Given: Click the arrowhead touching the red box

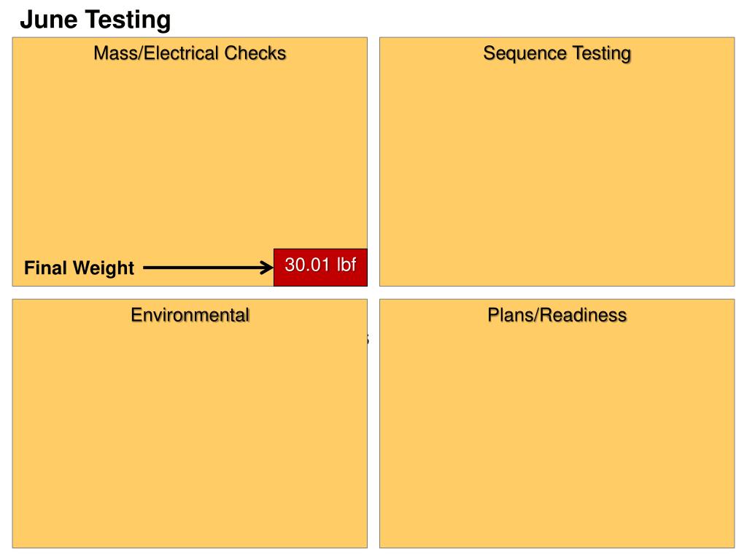Looking at the screenshot, I should [267, 268].
